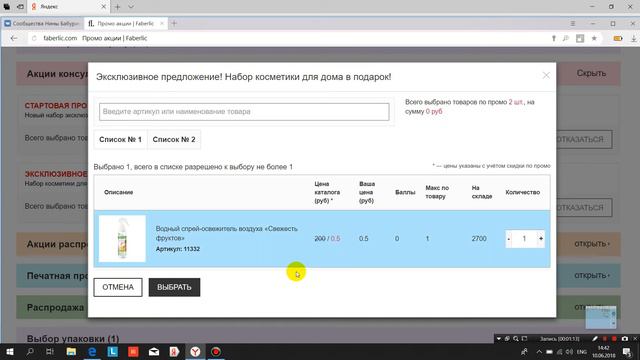Increase quantity with the plus button

[x=541, y=239]
